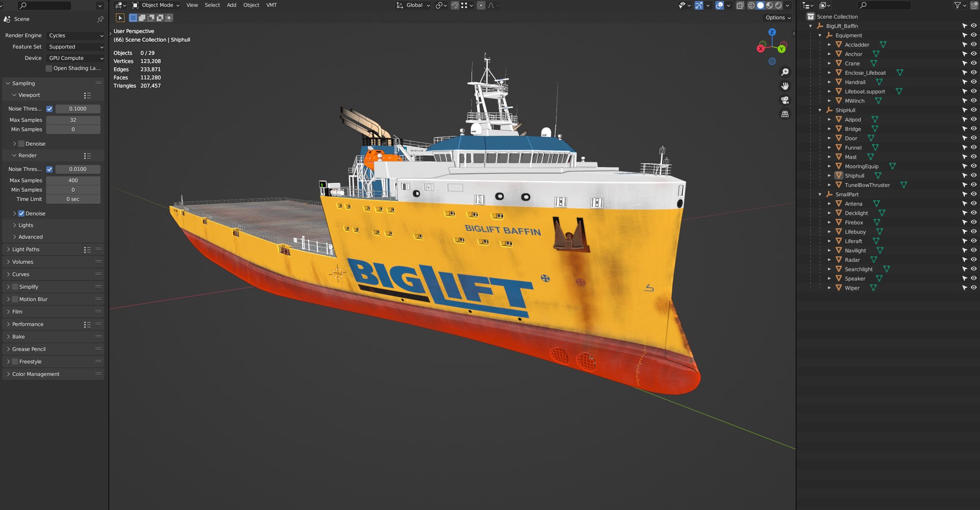Viewport: 980px width, 510px height.
Task: Click the Scene pin icon
Action: coord(100,19)
